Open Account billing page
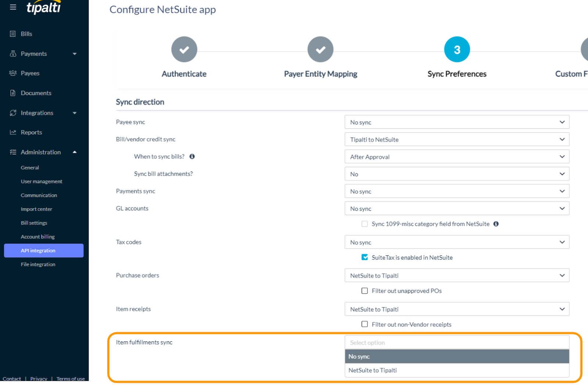This screenshot has height=385, width=588. (37, 237)
